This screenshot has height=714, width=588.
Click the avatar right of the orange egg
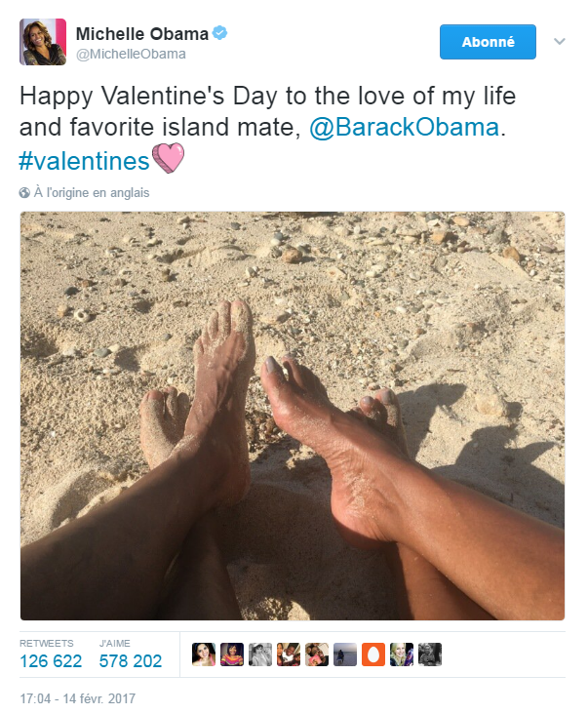pos(402,654)
